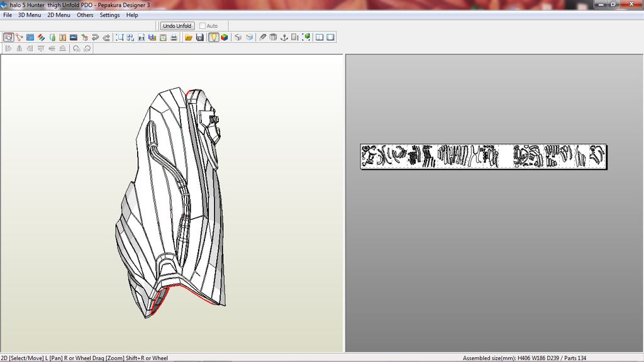Save using the floppy disk icon
This screenshot has width=644, height=362.
tap(199, 38)
